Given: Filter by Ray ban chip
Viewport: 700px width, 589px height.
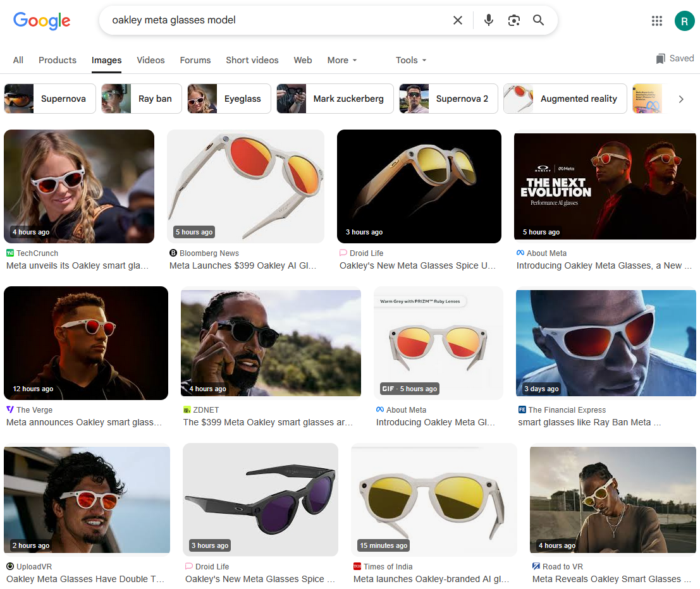Looking at the screenshot, I should coord(142,99).
